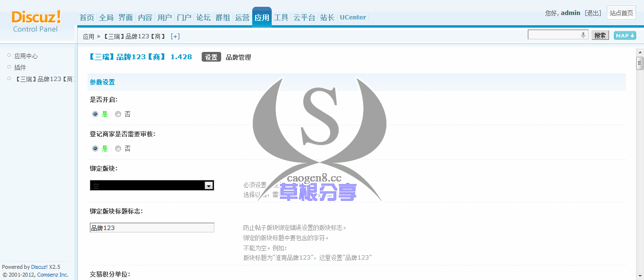
Task: Select 否 for 登记商家是否需要审核
Action: (118, 148)
